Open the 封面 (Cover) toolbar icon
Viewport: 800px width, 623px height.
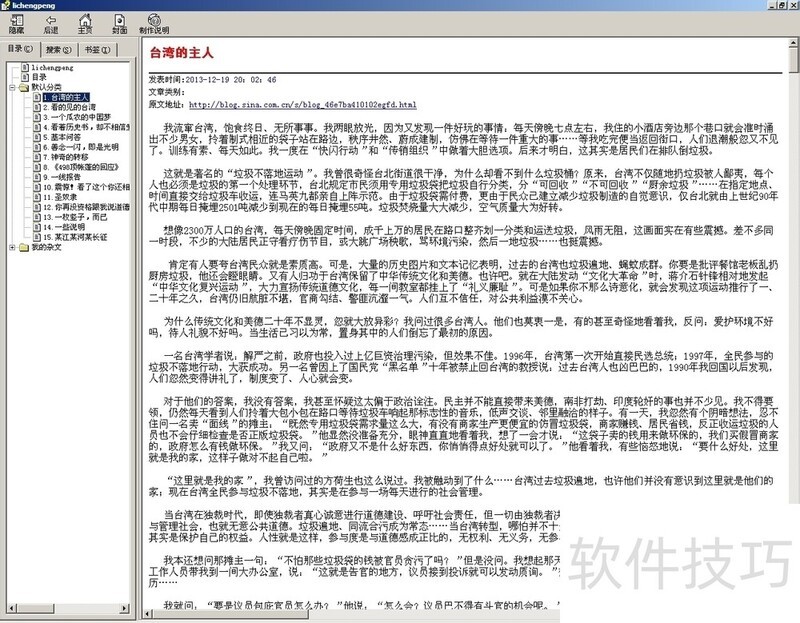point(119,20)
